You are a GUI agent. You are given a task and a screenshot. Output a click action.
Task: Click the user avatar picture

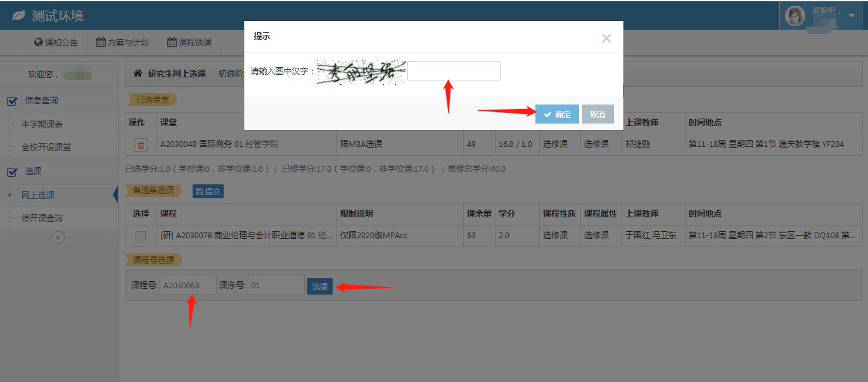795,15
